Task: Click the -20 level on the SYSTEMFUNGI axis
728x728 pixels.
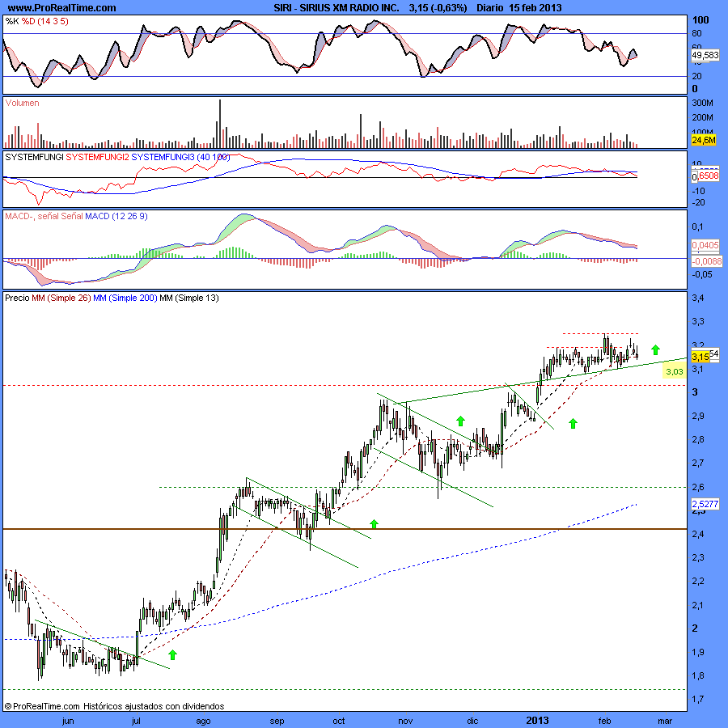Action: click(x=699, y=202)
